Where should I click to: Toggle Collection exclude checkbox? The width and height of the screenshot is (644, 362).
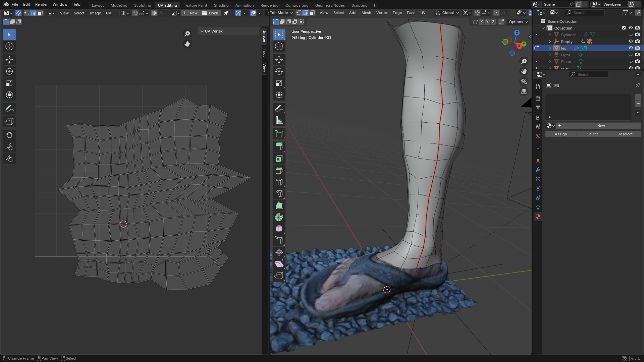tap(624, 28)
